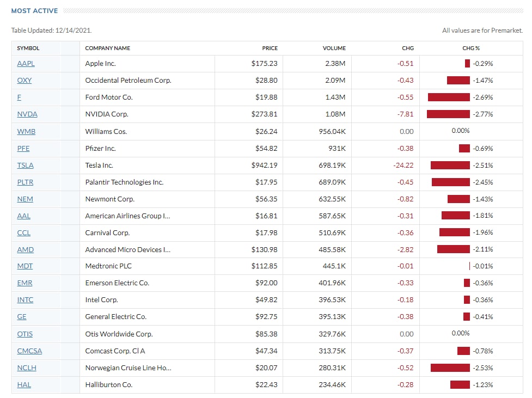
Task: Open the INTC ticker link
Action: [25, 300]
